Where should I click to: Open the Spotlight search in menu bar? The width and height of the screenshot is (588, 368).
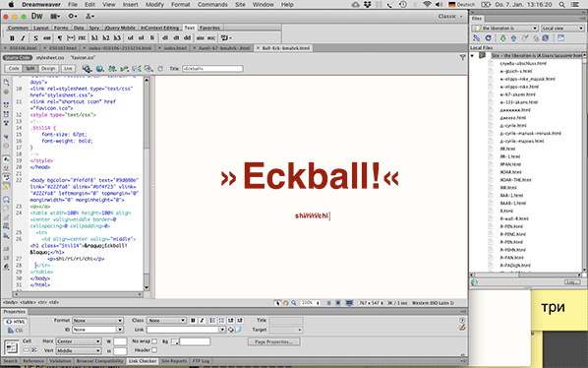click(561, 5)
